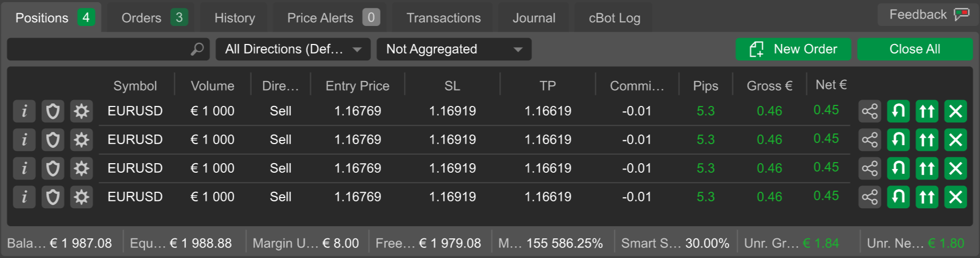This screenshot has height=258, width=980.
Task: Share the first EURUSD position
Action: [870, 111]
